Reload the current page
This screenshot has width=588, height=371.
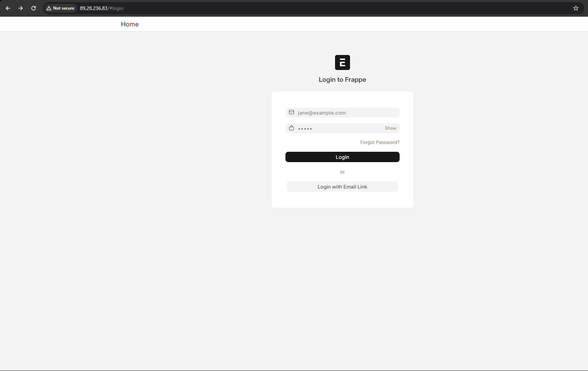(34, 8)
